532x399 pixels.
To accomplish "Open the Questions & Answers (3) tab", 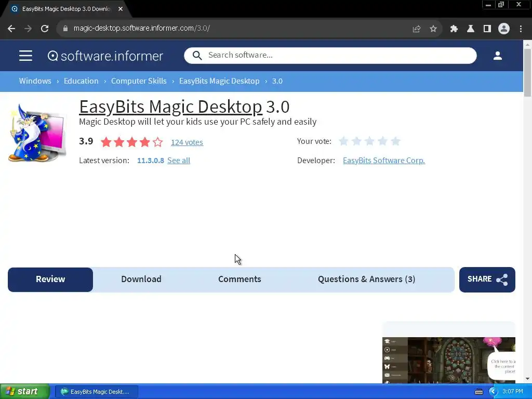I will 366,280.
